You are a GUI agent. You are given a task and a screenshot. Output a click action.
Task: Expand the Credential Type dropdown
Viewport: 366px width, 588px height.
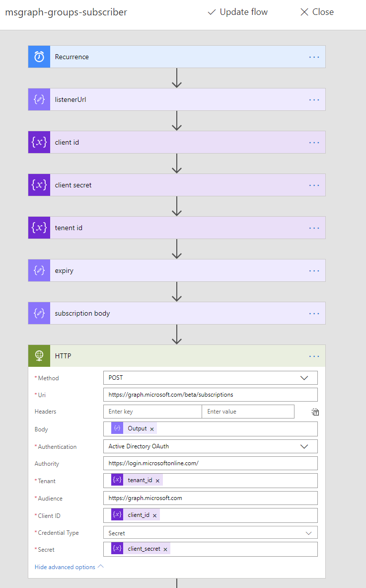[x=308, y=533]
